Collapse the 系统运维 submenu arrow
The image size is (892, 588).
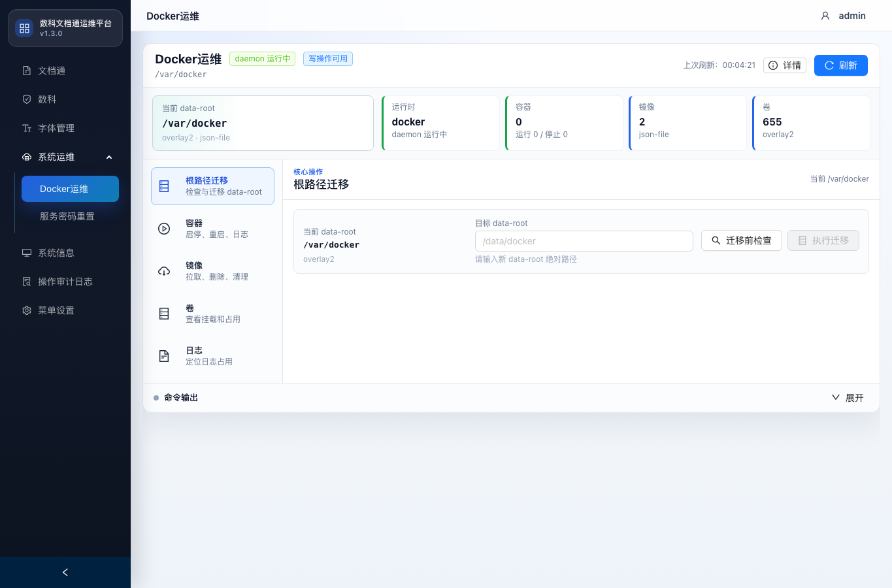click(x=109, y=157)
